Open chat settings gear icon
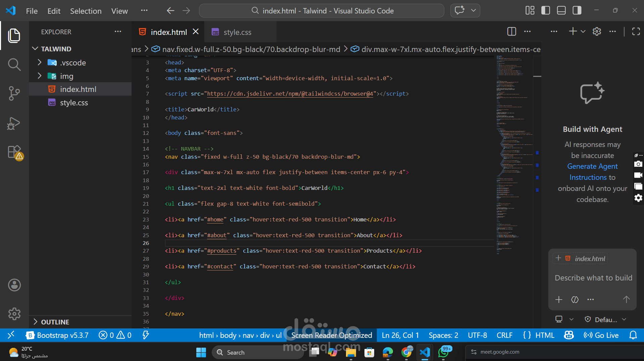Screen dimensions: 644x361 click(x=597, y=31)
